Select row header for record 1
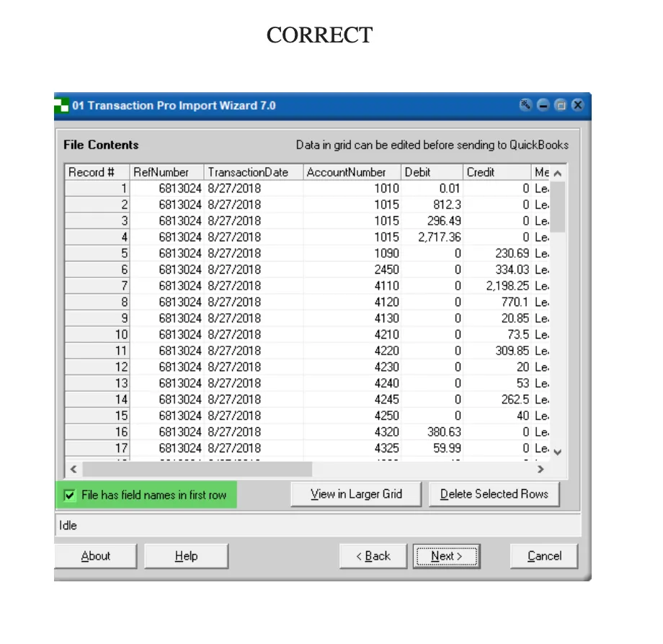663x644 pixels. (97, 189)
